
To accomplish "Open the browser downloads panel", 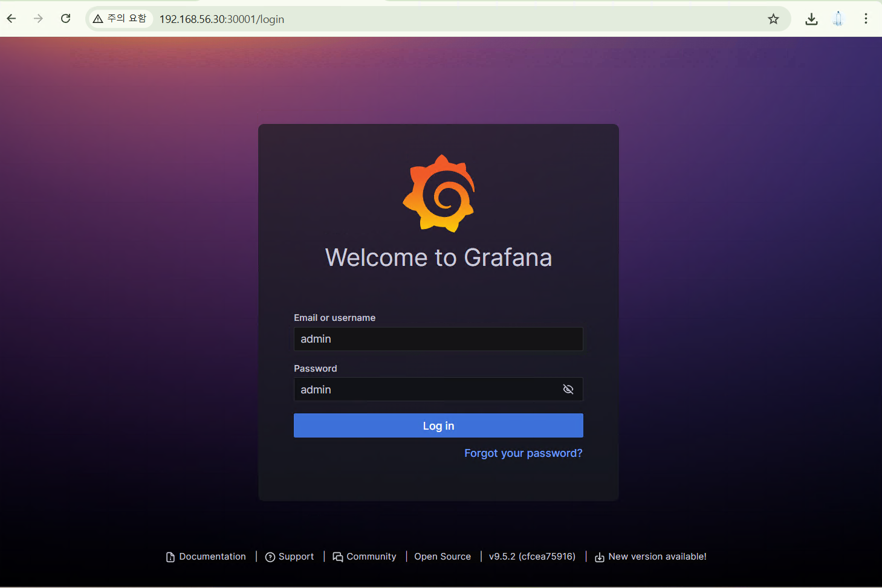I will (811, 19).
